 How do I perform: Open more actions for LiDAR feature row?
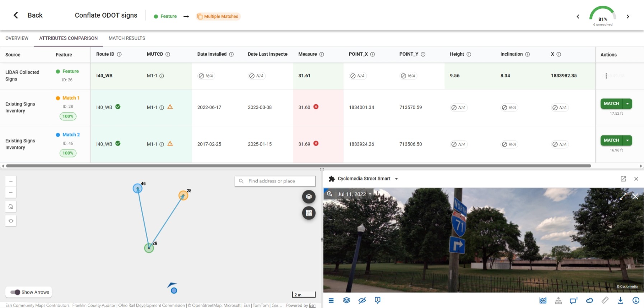606,76
